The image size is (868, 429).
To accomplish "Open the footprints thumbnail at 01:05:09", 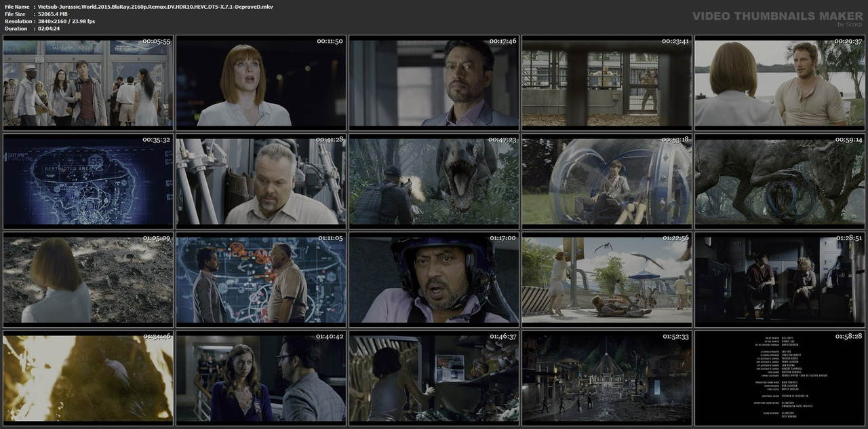I will pos(88,280).
